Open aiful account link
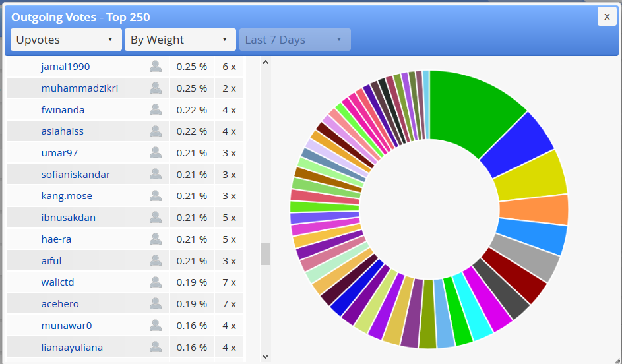The width and height of the screenshot is (622, 364). pos(51,261)
